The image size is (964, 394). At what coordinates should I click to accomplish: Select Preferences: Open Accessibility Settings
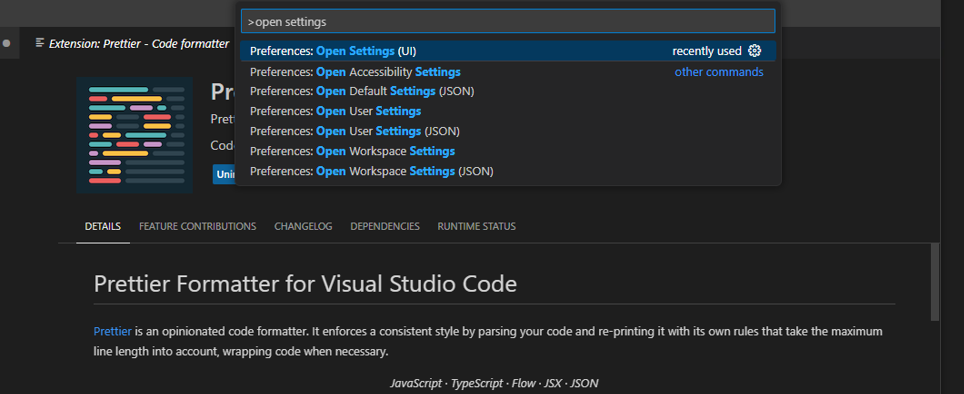(508, 72)
